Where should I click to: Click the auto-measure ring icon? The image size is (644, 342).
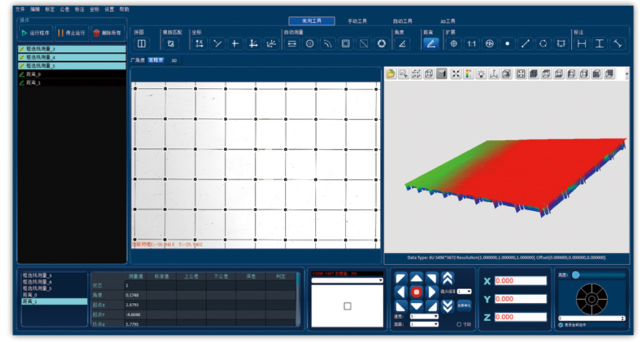pos(382,44)
